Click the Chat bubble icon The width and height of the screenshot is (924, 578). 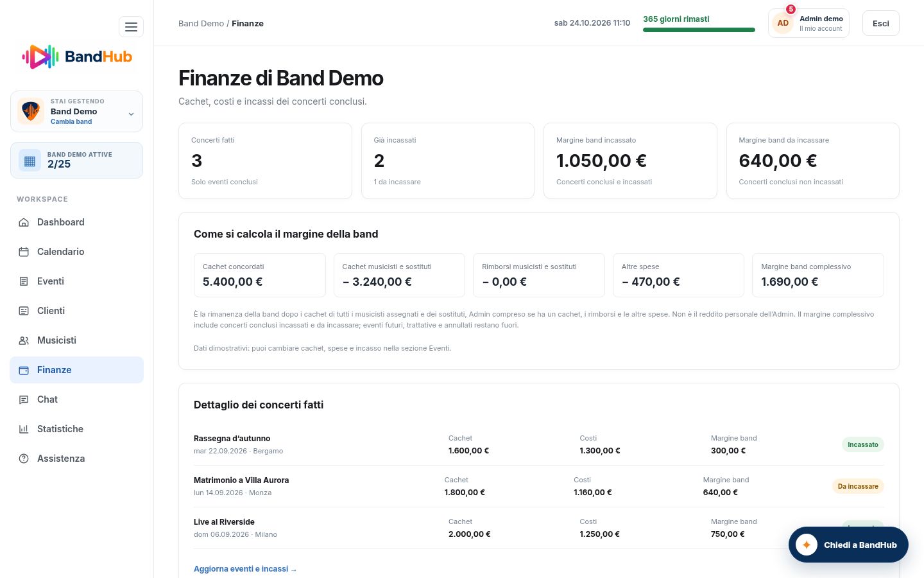click(24, 399)
